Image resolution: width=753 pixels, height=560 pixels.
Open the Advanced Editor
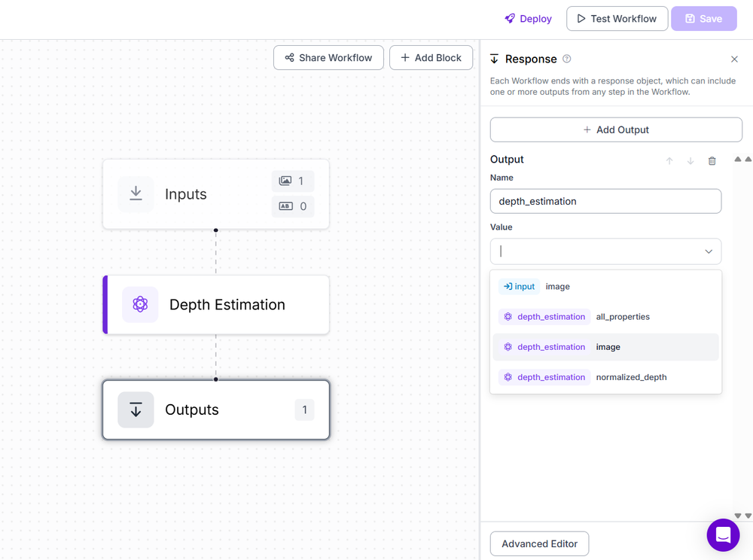click(x=539, y=543)
